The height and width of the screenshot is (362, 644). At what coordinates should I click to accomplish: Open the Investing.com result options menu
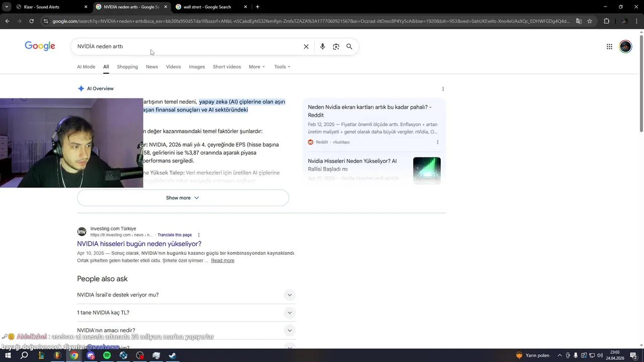coord(199,235)
